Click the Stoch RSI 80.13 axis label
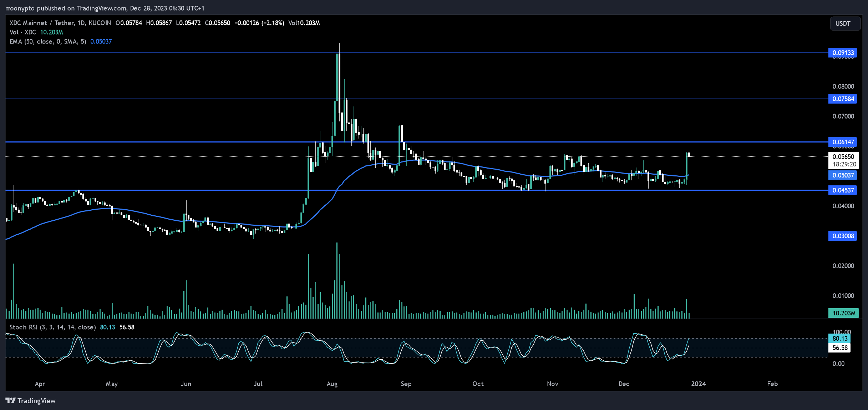This screenshot has width=868, height=410. pos(839,339)
